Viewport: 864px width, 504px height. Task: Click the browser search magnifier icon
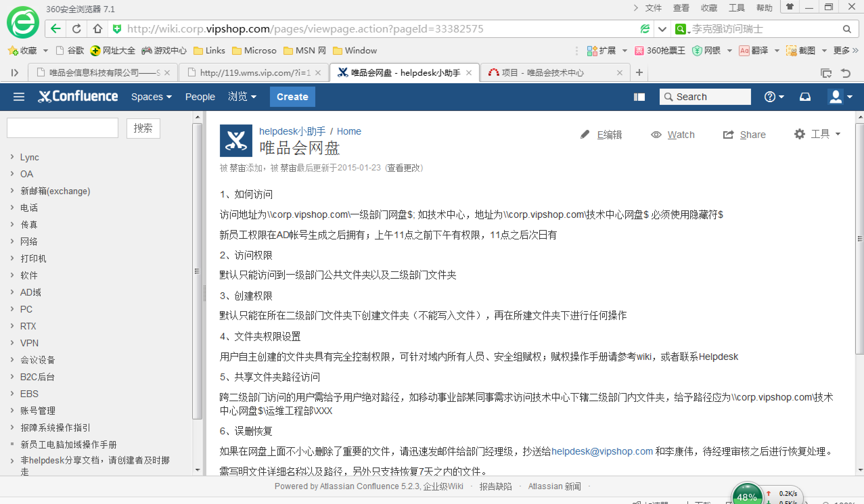[x=846, y=29]
